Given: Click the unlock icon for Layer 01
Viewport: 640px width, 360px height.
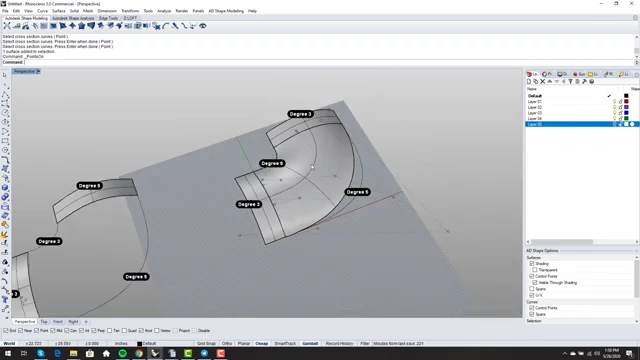Looking at the screenshot, I should coord(620,101).
